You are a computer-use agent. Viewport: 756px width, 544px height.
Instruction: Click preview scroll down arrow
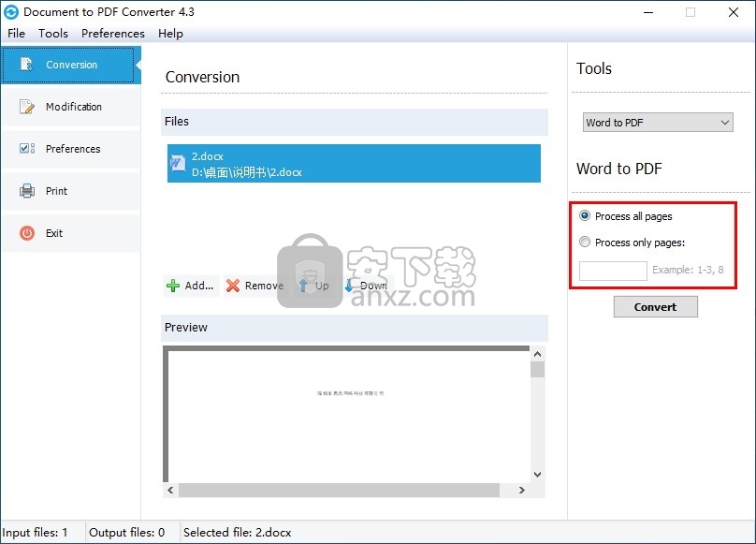pyautogui.click(x=538, y=475)
